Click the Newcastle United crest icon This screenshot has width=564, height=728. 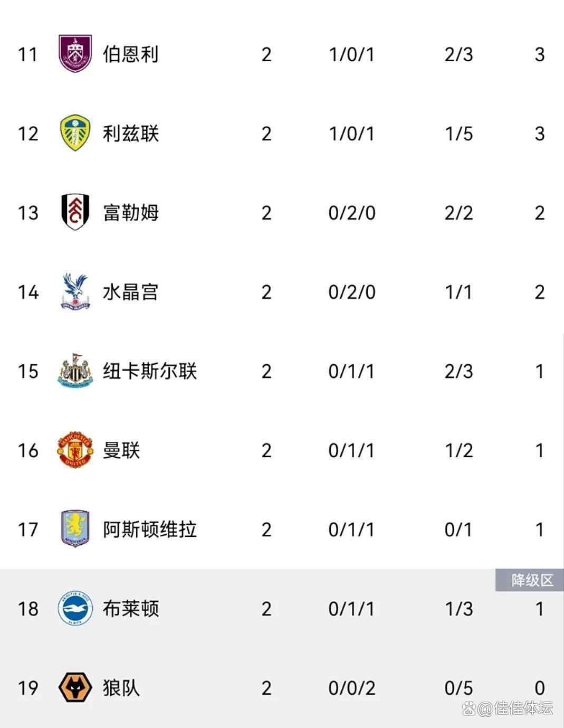(x=75, y=371)
